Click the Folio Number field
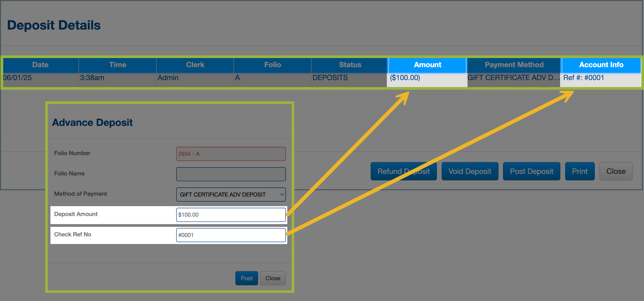Screen dimensions: 644x301 point(231,154)
